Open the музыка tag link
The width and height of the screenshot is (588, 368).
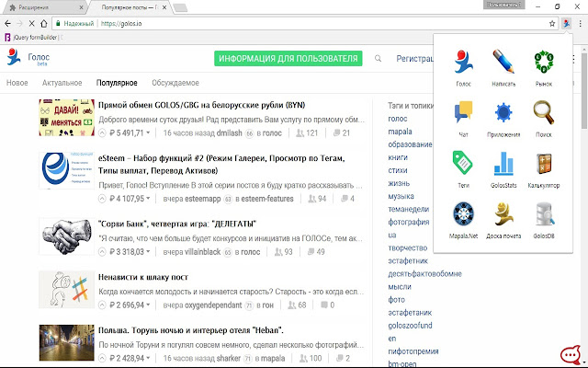pos(401,196)
